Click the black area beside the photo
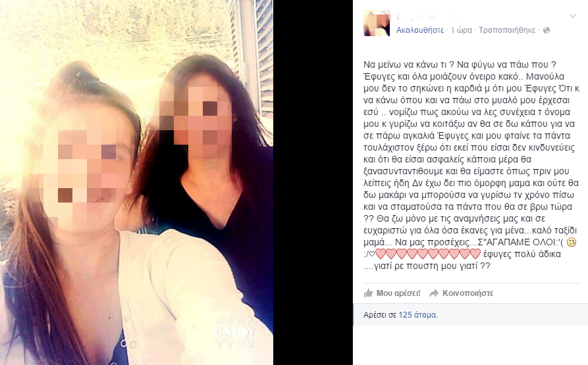 coord(313,182)
